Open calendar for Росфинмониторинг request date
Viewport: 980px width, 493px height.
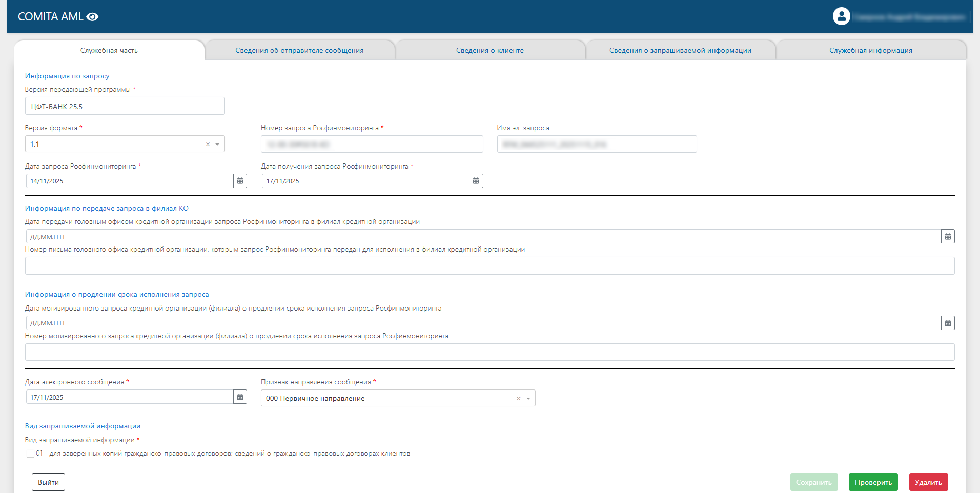240,181
